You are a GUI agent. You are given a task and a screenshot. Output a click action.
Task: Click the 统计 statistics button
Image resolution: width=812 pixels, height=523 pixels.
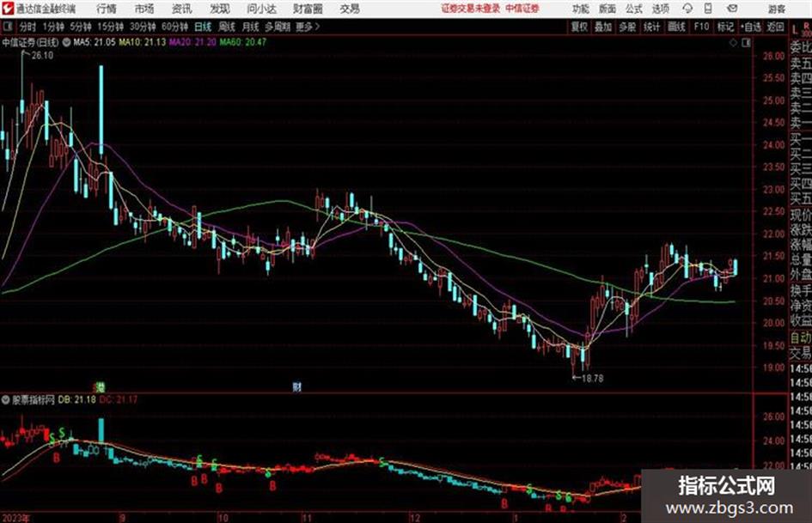pyautogui.click(x=651, y=27)
